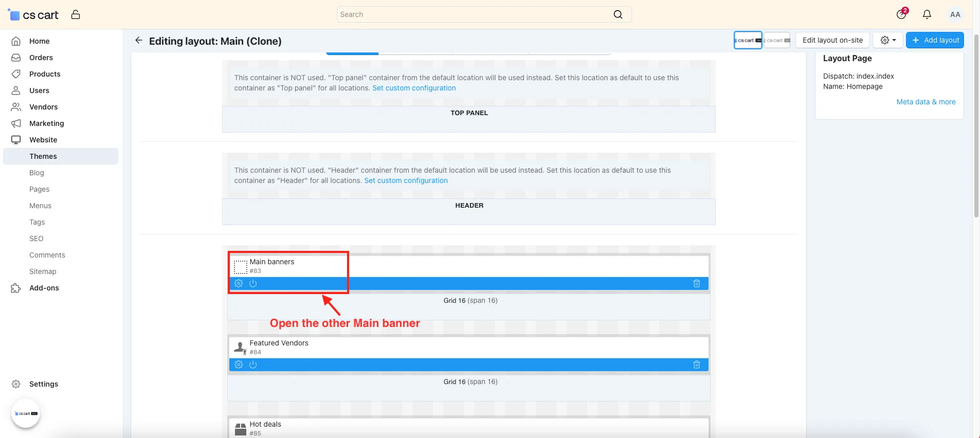Click the unlocked padlock icon beside logo
Viewport: 980px width, 438px height.
76,14
